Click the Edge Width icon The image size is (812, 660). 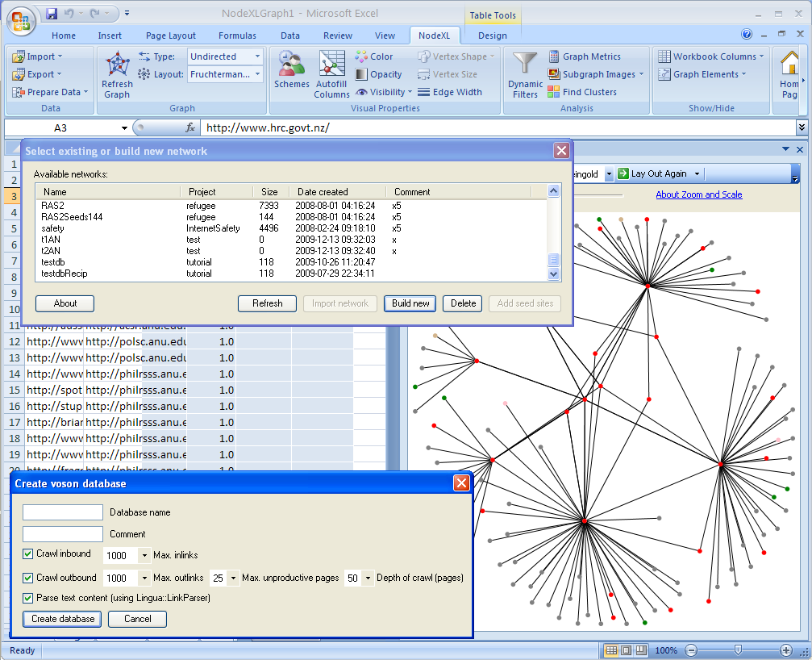tap(423, 92)
